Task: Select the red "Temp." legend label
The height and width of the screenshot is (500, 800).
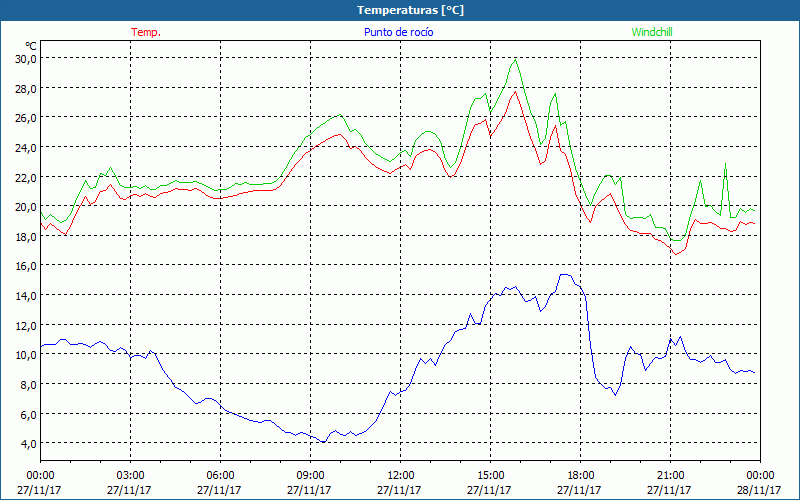Action: coord(146,32)
